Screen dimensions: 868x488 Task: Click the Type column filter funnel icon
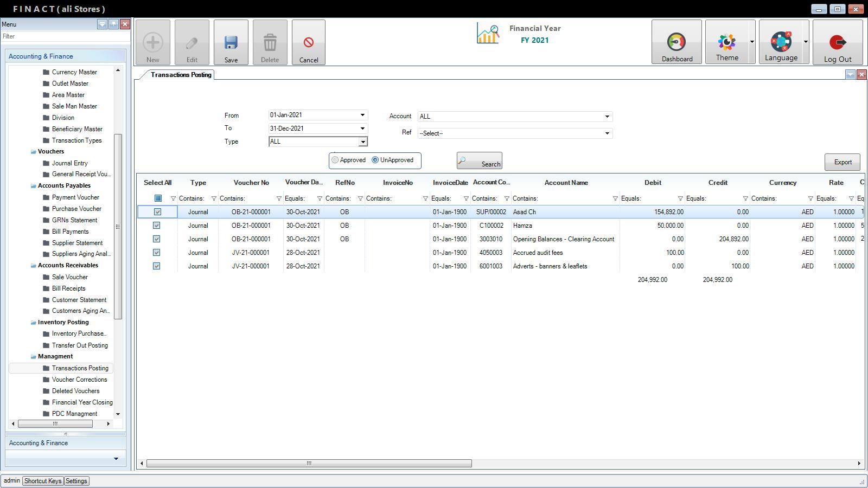(x=214, y=198)
